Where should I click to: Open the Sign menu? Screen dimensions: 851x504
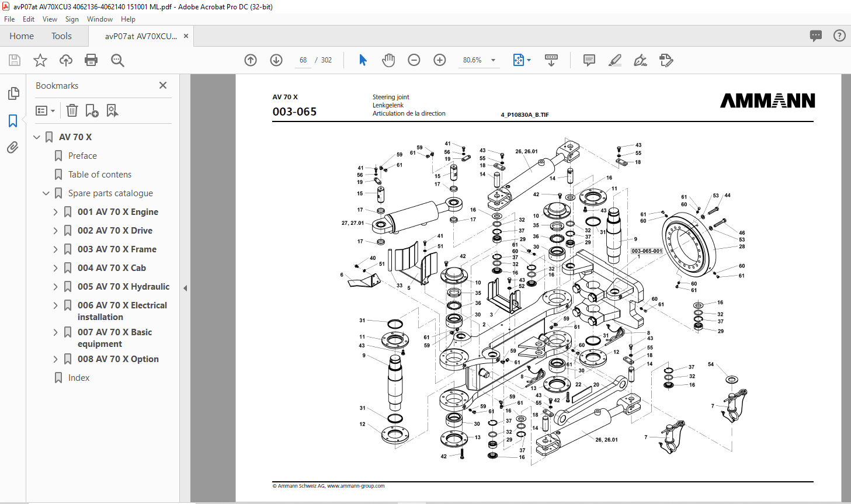72,19
